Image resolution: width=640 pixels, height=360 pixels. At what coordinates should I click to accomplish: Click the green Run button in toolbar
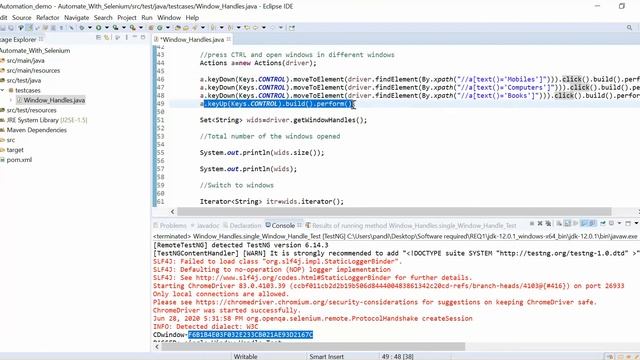pyautogui.click(x=98, y=28)
